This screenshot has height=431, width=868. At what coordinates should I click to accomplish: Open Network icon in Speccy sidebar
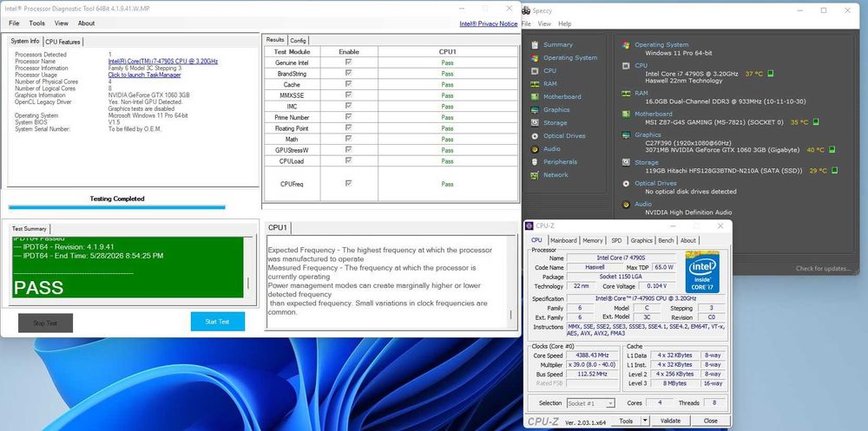534,175
